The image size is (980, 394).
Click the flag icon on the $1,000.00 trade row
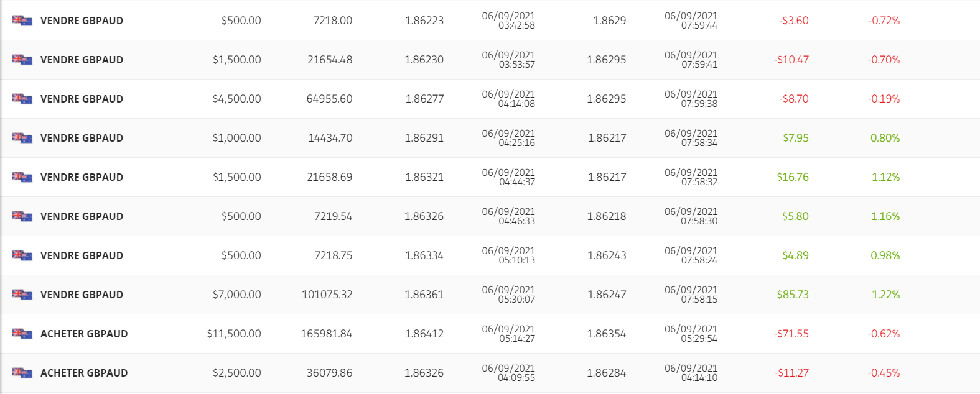pos(22,138)
